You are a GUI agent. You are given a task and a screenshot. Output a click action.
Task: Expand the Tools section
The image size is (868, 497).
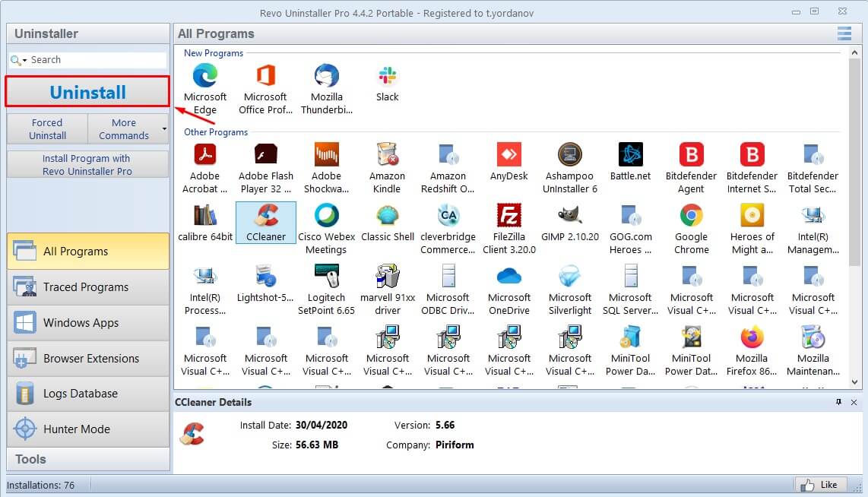tap(88, 459)
